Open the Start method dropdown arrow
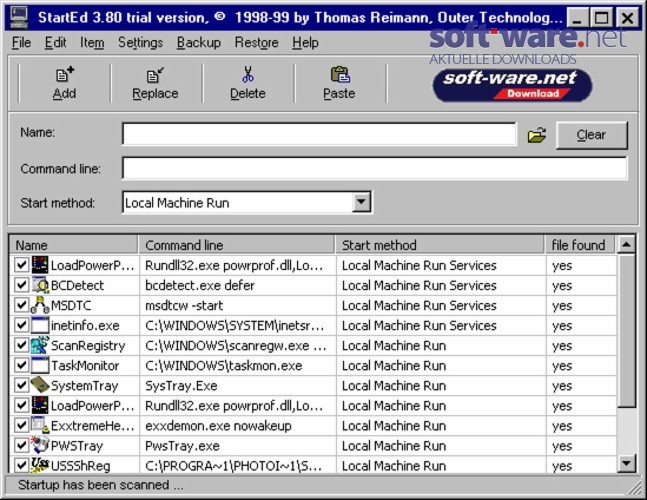The width and height of the screenshot is (647, 500). point(361,202)
